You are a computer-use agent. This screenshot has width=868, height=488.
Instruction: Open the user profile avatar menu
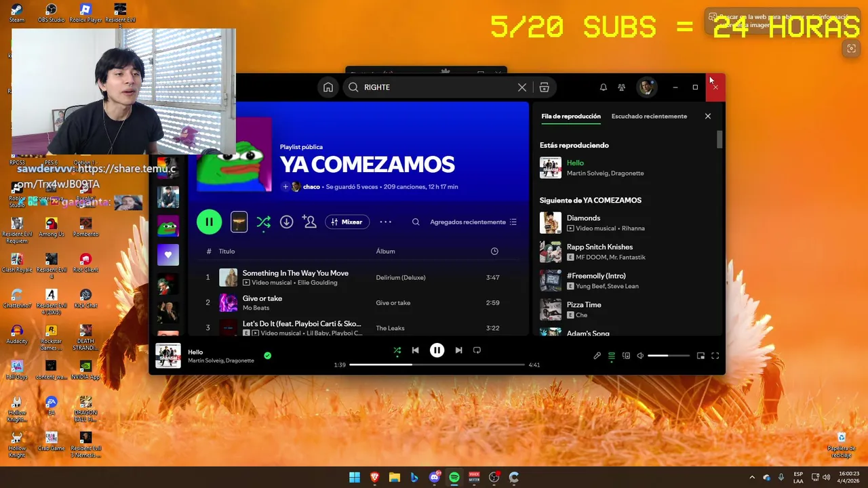click(646, 87)
